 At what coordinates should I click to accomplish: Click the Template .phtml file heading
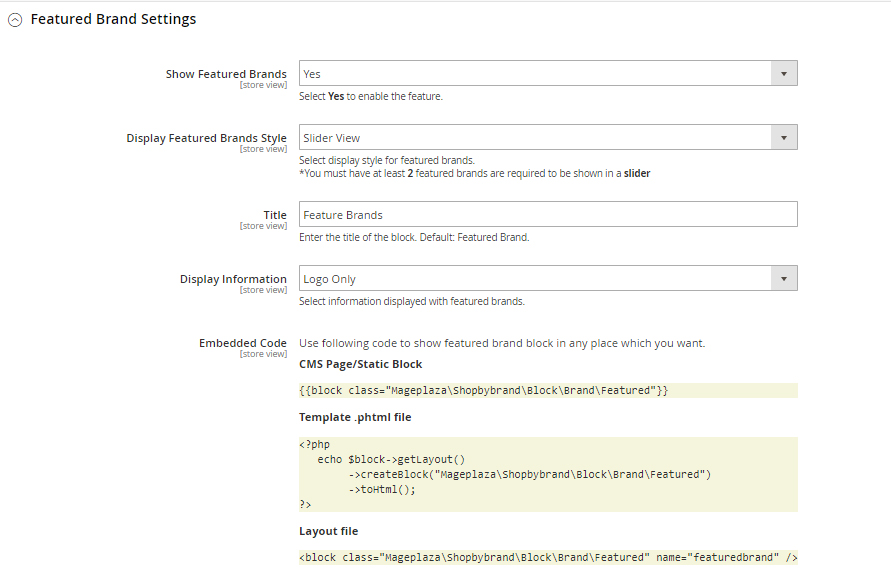click(x=355, y=417)
